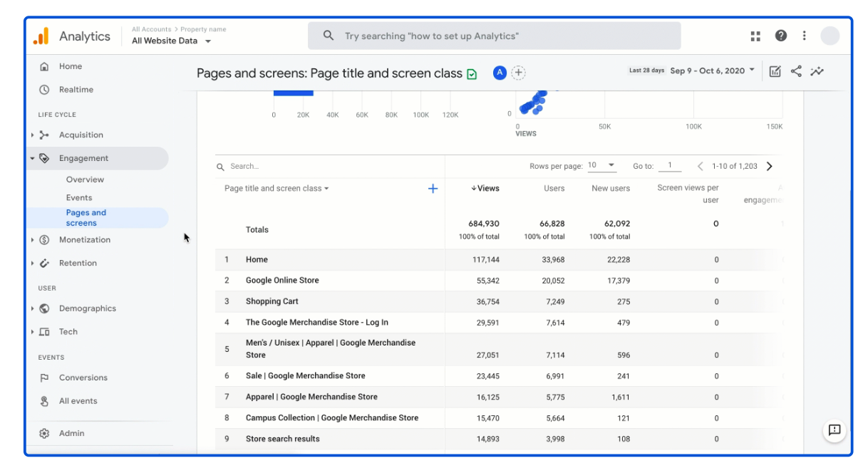The height and width of the screenshot is (468, 868).
Task: Click the share report icon
Action: tap(796, 71)
